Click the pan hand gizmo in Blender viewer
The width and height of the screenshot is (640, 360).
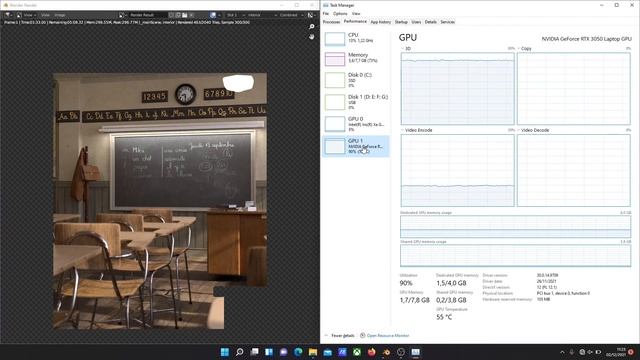tap(312, 37)
